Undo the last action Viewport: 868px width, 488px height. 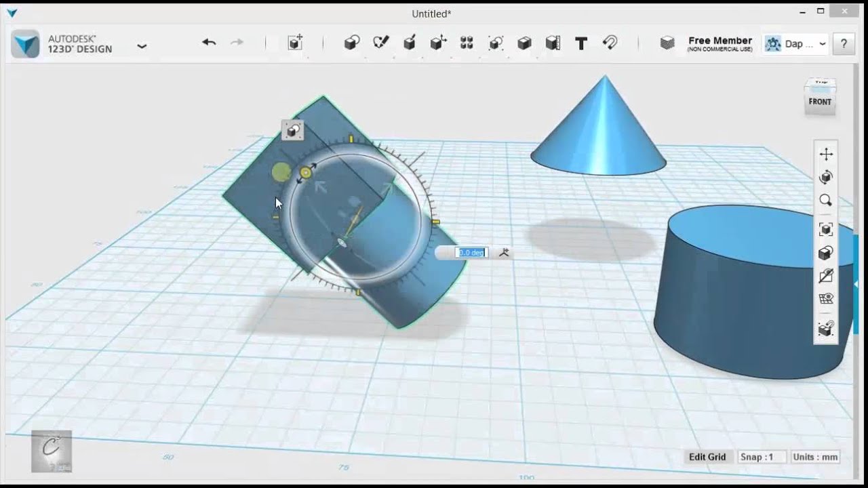pos(209,43)
